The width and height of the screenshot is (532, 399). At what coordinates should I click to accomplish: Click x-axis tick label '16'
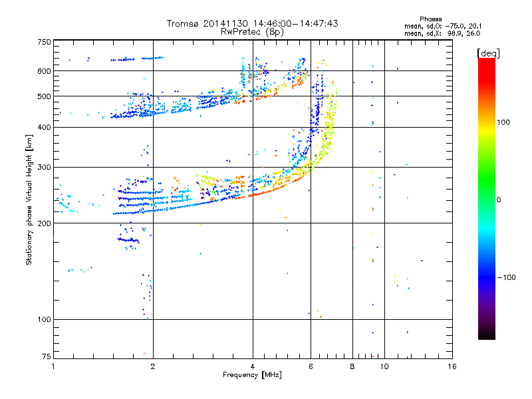click(x=452, y=366)
